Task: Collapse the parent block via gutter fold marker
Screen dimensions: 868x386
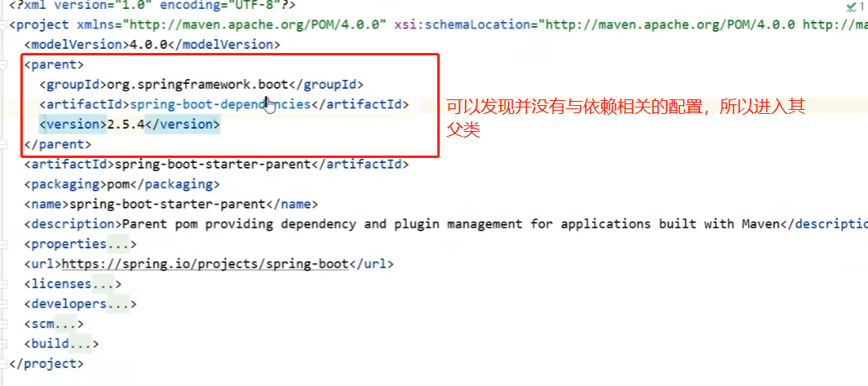Action: pyautogui.click(x=4, y=65)
